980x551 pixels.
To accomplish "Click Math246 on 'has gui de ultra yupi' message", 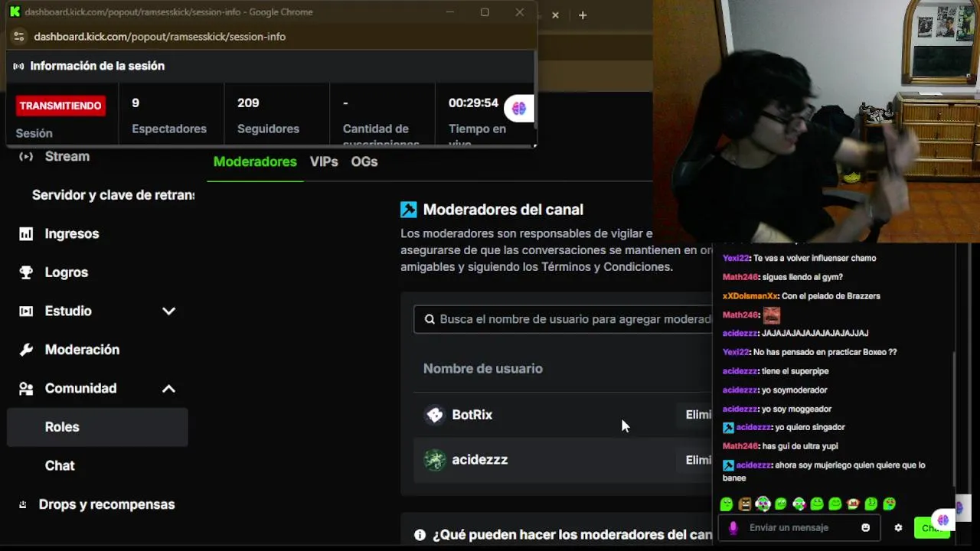I will [740, 446].
